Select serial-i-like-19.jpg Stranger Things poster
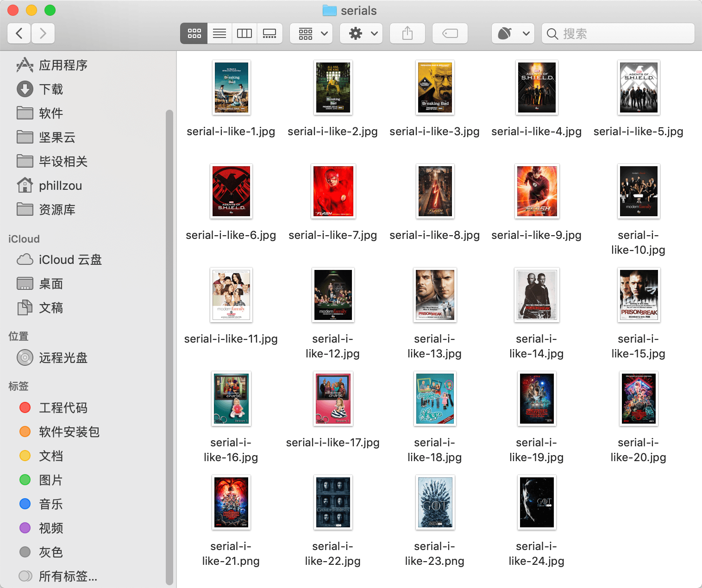The image size is (702, 588). tap(537, 399)
